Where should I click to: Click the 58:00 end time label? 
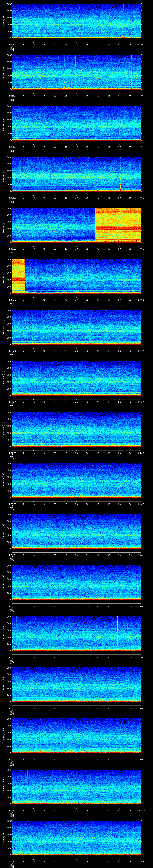coord(141,708)
